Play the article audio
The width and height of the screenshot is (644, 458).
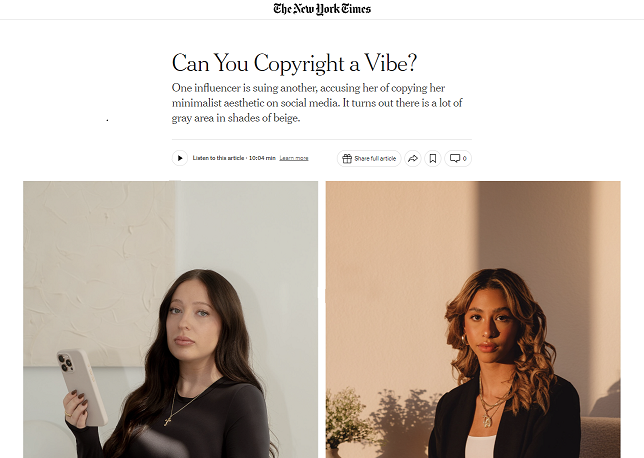(x=180, y=158)
